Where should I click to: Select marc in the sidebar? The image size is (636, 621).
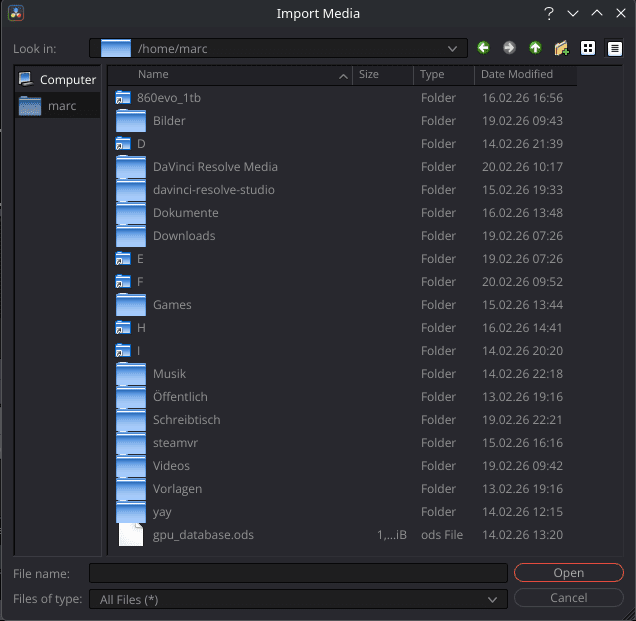pos(58,106)
